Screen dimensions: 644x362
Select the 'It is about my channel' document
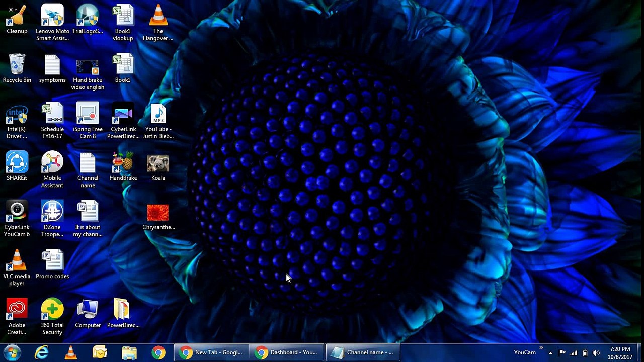(x=88, y=219)
